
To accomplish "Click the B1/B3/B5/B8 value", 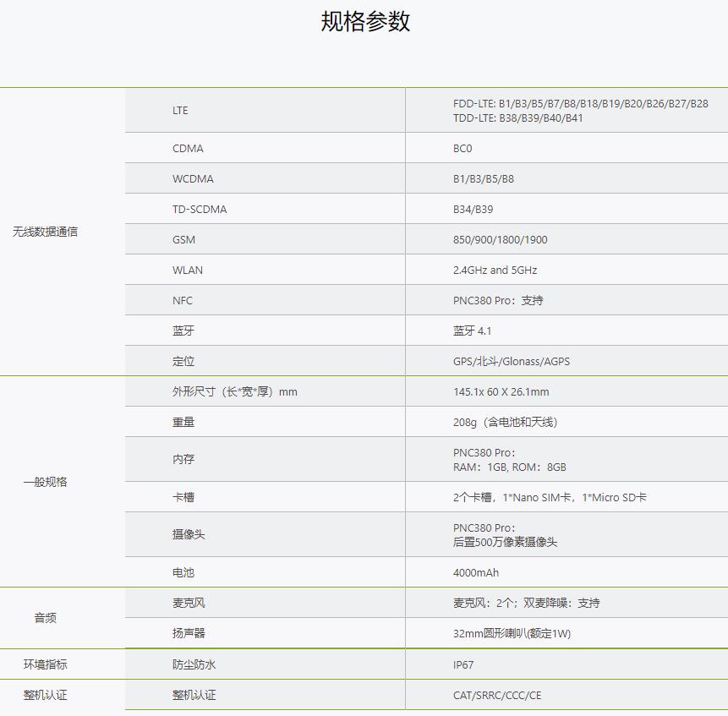I will tap(484, 178).
